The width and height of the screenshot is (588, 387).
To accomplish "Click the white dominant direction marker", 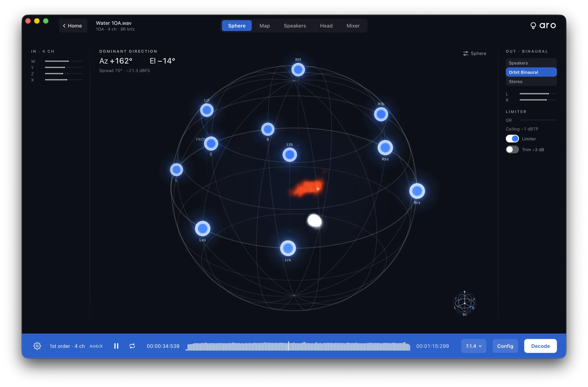I will point(314,221).
